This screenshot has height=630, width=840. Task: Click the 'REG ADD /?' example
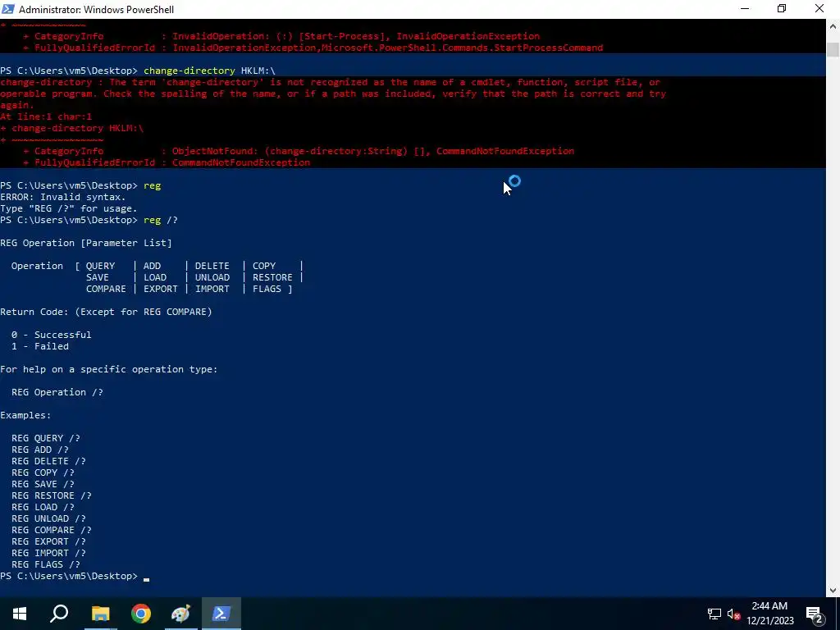coord(40,450)
